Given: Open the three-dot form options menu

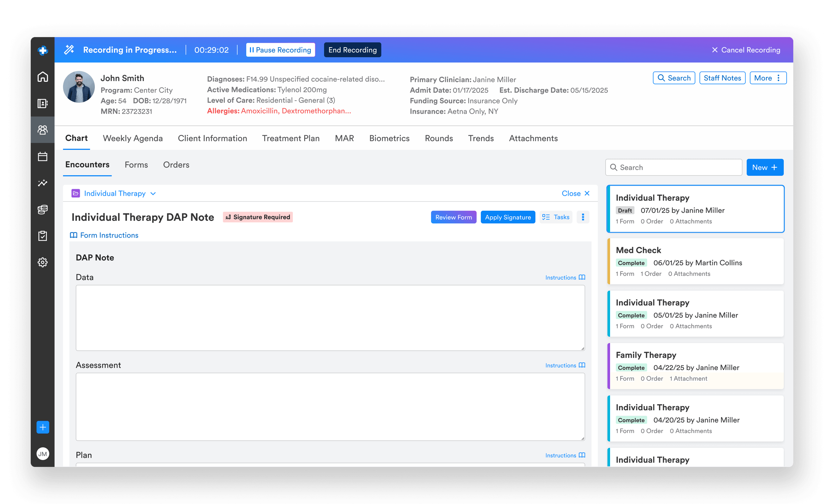Looking at the screenshot, I should [583, 217].
